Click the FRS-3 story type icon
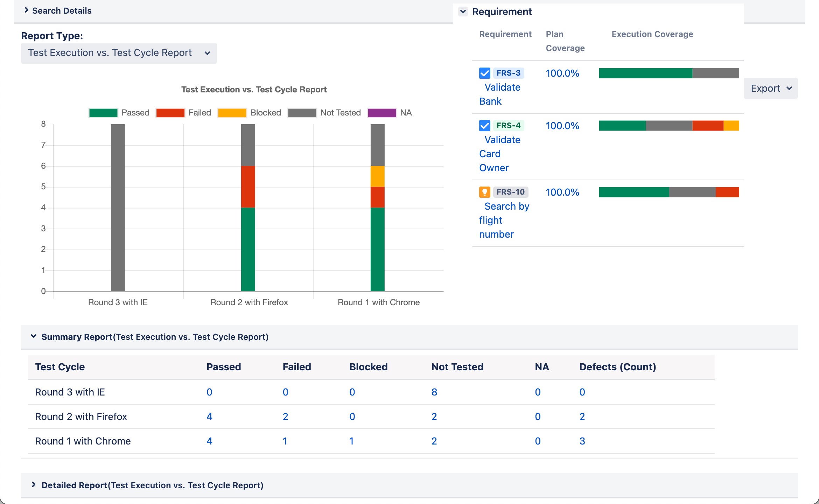 (x=485, y=73)
